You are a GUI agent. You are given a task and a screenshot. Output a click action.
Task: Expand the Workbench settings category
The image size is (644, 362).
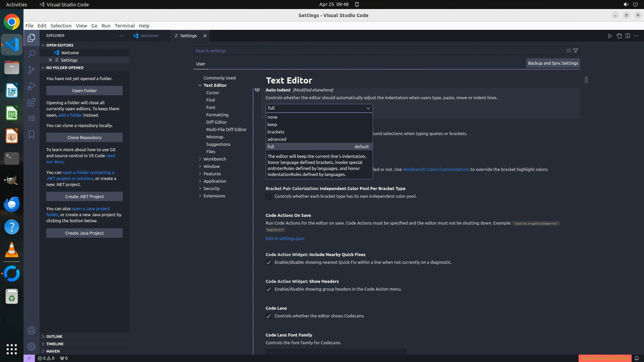[215, 159]
